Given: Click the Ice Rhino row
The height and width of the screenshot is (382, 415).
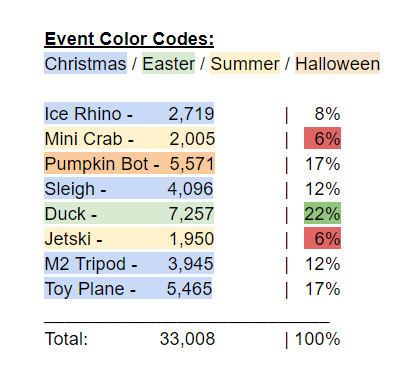Looking at the screenshot, I should 129,113.
